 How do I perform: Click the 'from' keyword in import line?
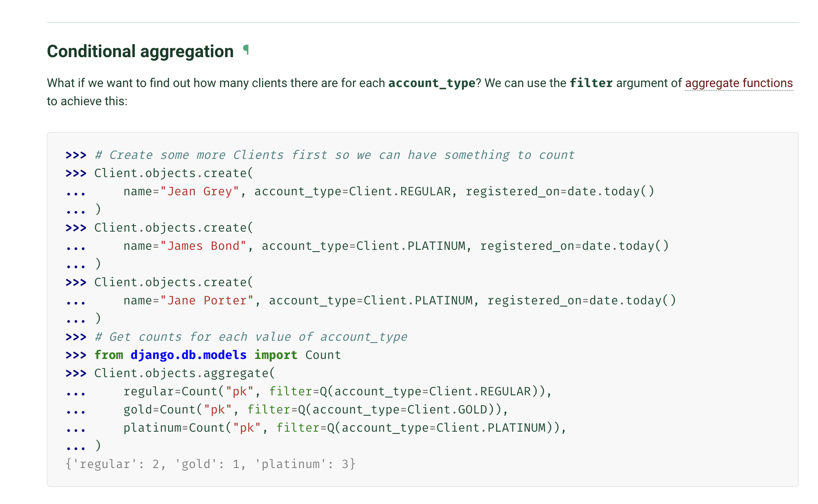click(x=109, y=355)
